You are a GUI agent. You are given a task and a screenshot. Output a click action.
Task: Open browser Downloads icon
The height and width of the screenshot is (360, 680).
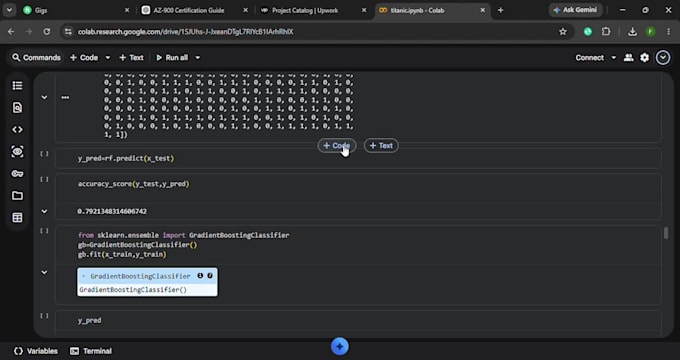632,31
